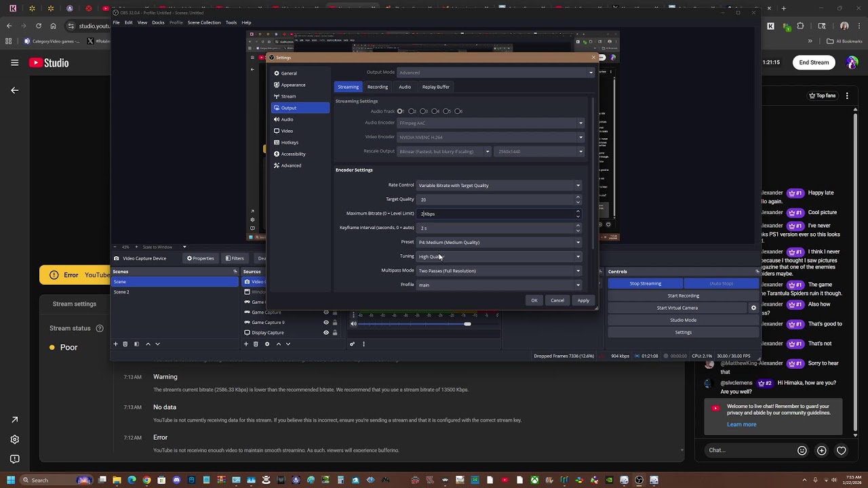Open the OBS Docks menu
This screenshot has width=868, height=488.
[158, 22]
